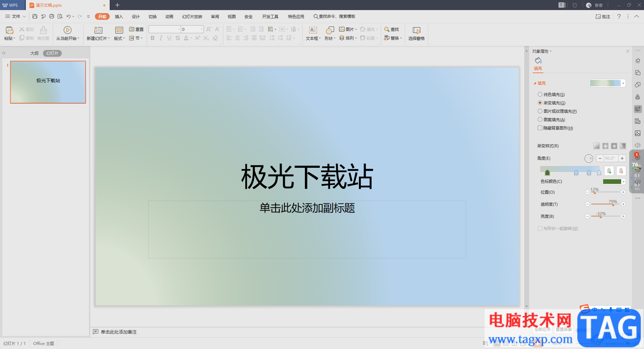644x349 pixels.
Task: Click the remove gradient stop icon
Action: click(x=621, y=171)
